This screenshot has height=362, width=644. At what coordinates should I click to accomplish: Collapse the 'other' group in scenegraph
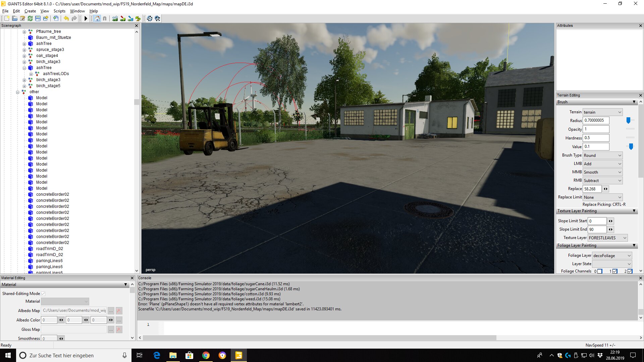17,92
